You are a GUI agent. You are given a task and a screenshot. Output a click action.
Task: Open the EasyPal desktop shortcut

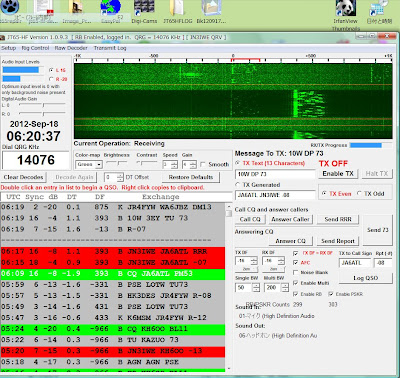(111, 11)
